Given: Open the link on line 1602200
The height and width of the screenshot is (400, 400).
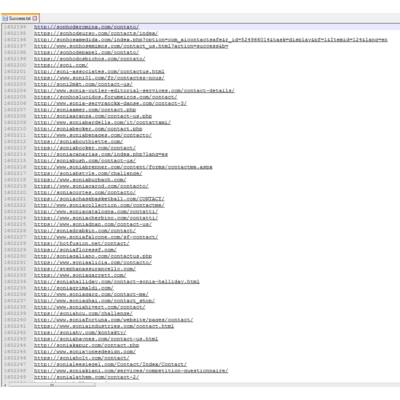Looking at the screenshot, I should [x=61, y=65].
